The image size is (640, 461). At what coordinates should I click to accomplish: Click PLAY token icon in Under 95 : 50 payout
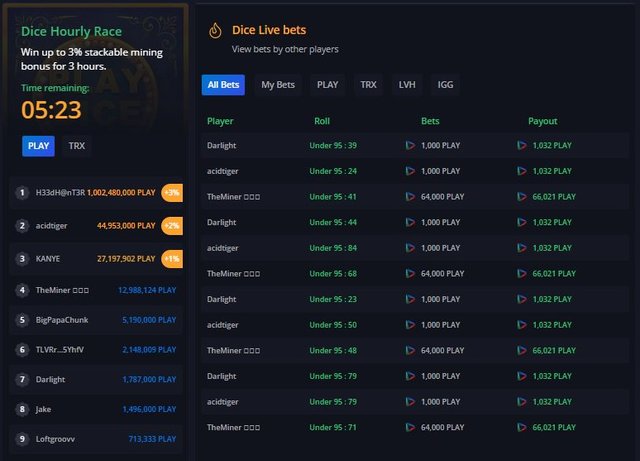[x=522, y=325]
